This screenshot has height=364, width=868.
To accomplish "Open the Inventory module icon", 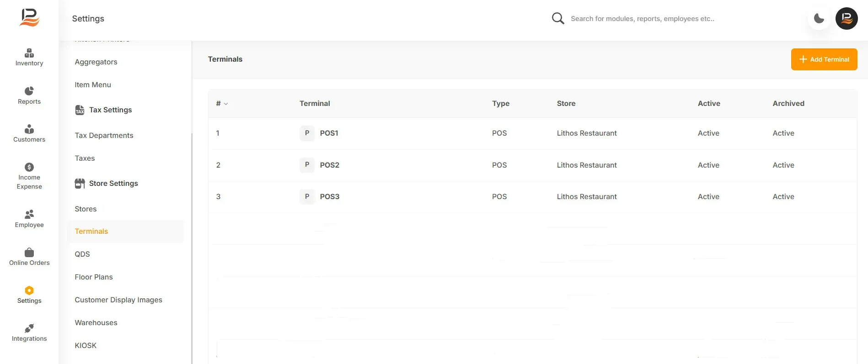I will point(29,53).
